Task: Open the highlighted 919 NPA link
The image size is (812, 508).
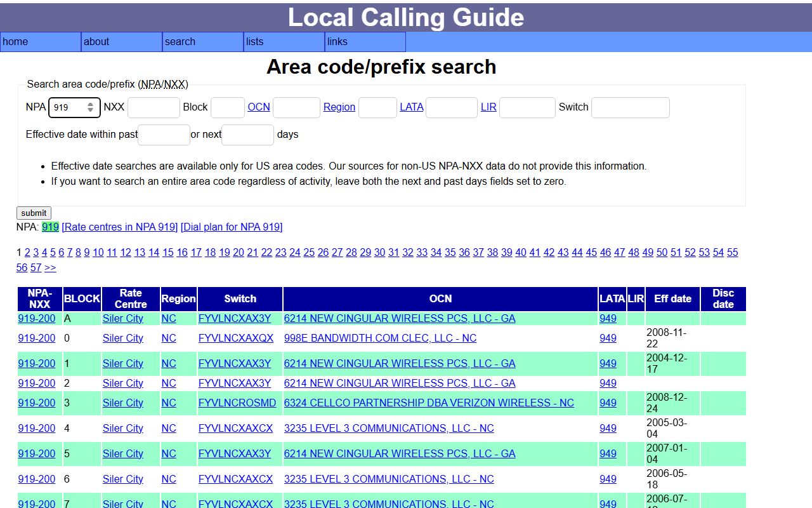Action: point(50,227)
